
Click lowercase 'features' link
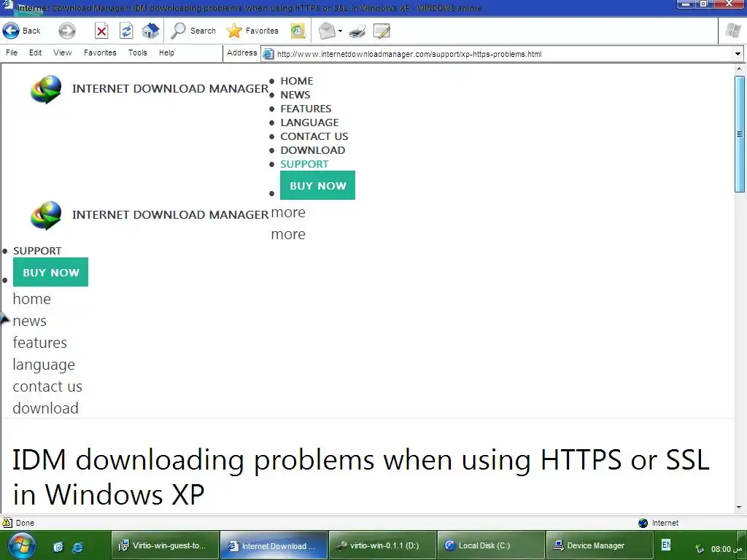(39, 343)
